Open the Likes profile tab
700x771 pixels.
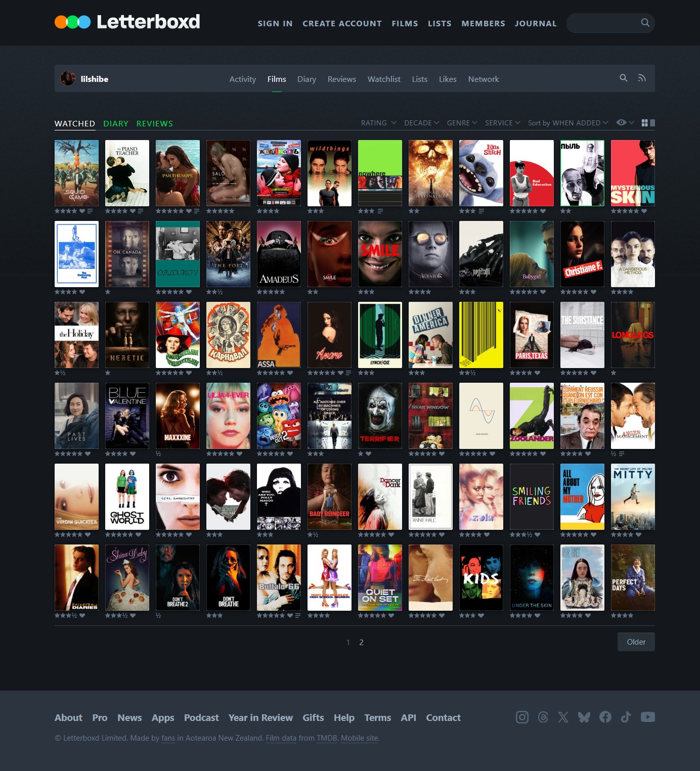(x=448, y=79)
